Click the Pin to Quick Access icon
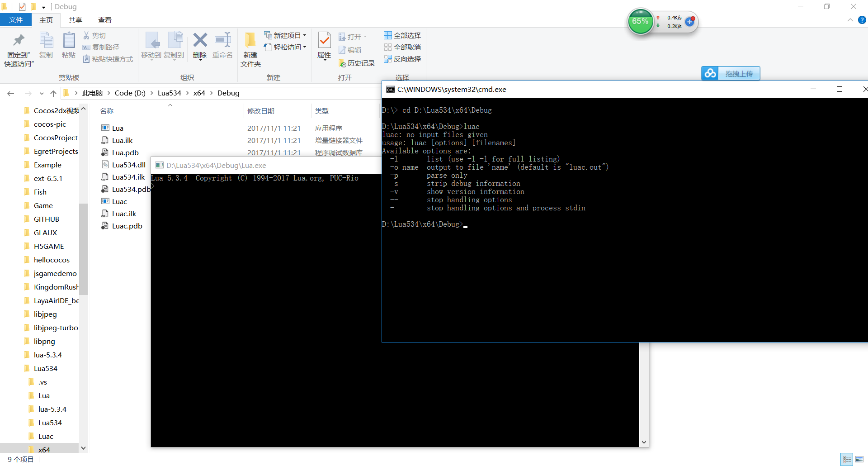 pyautogui.click(x=19, y=40)
